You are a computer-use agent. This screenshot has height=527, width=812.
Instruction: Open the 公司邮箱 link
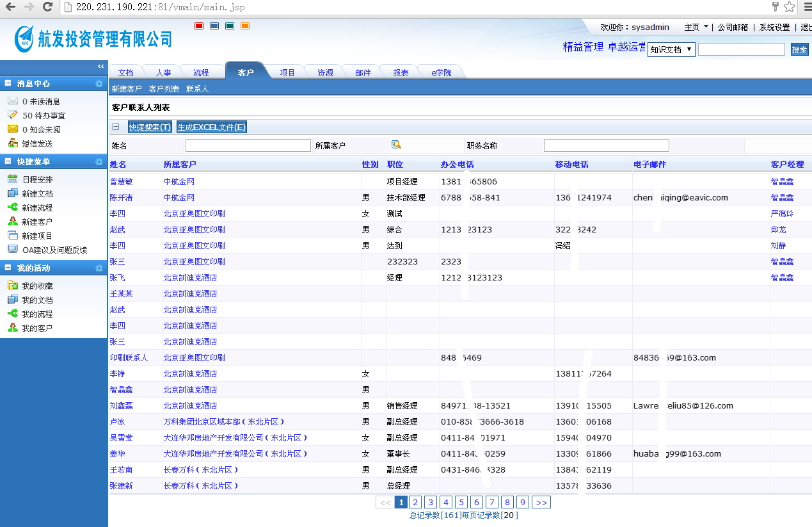coord(733,28)
